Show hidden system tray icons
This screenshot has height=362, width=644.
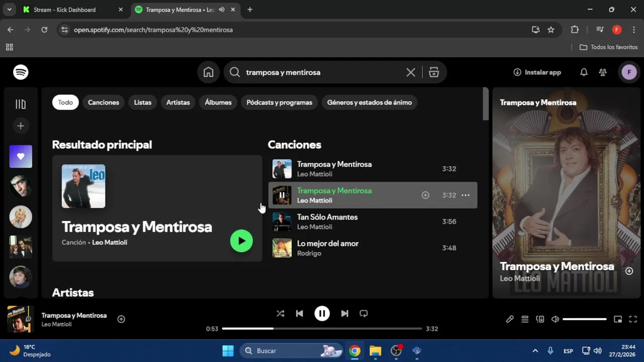pyautogui.click(x=535, y=350)
